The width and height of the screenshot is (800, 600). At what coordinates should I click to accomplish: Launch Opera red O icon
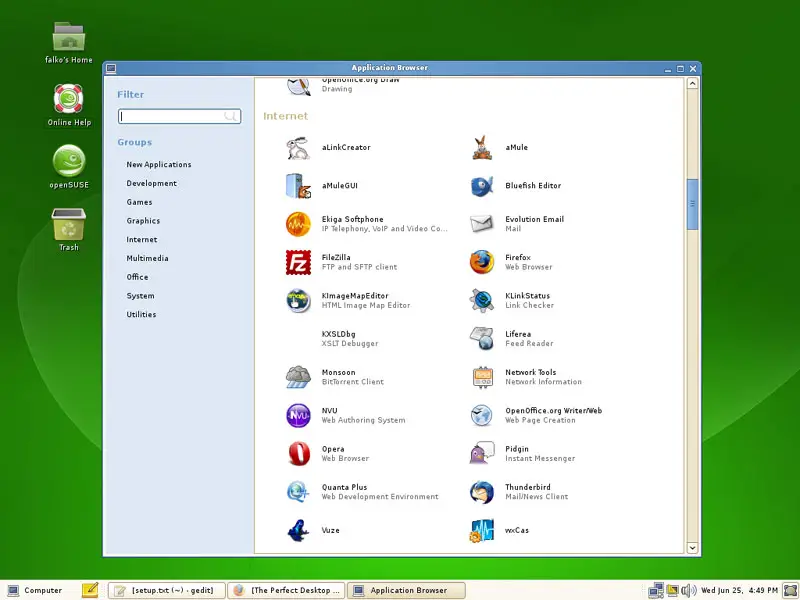[298, 454]
